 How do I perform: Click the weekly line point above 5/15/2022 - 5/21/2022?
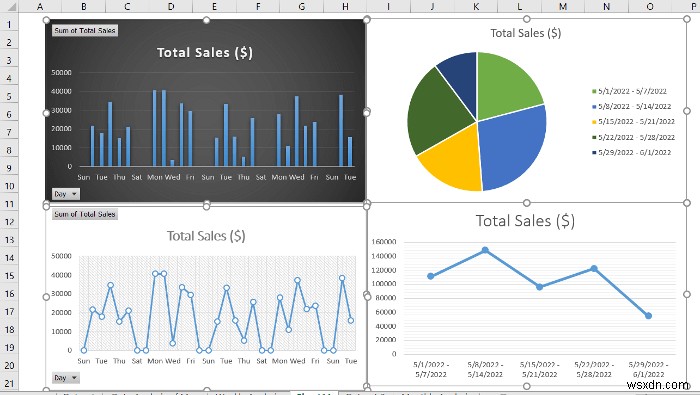coord(540,287)
